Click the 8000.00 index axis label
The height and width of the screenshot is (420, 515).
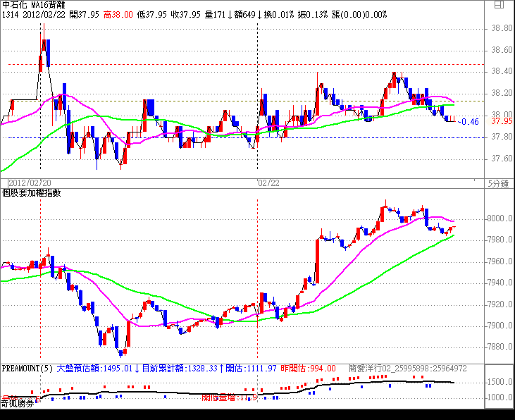click(x=501, y=218)
